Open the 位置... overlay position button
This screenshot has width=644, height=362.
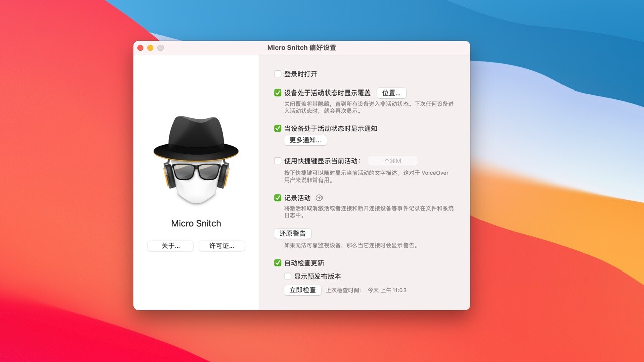pyautogui.click(x=391, y=93)
